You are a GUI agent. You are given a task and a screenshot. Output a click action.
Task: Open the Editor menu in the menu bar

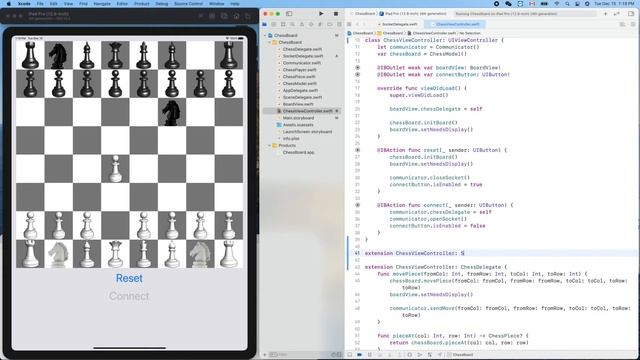122,4
